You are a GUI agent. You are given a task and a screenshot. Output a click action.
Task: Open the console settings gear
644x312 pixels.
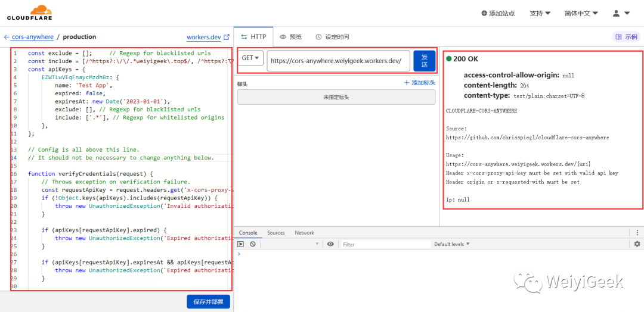click(x=637, y=244)
